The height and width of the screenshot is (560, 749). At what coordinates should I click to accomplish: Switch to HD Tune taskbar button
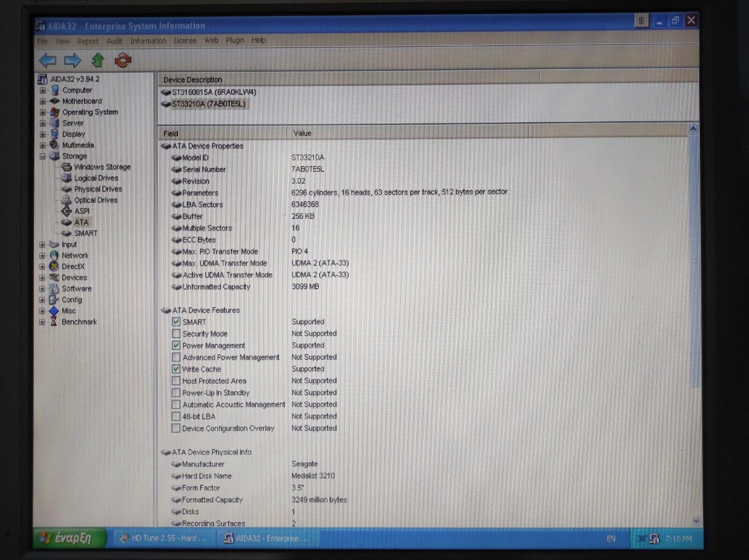point(163,538)
